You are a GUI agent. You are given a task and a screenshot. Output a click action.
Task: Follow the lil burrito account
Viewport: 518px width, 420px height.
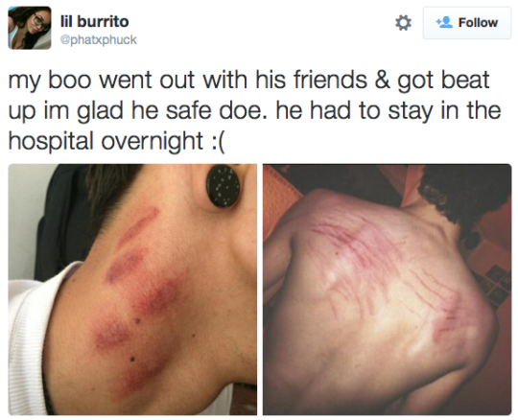pos(467,23)
